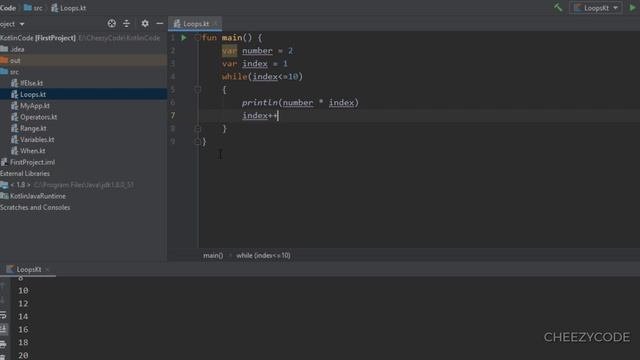The image size is (640, 360).
Task: Click main() in the editor breadcrumb bar
Action: (x=213, y=256)
